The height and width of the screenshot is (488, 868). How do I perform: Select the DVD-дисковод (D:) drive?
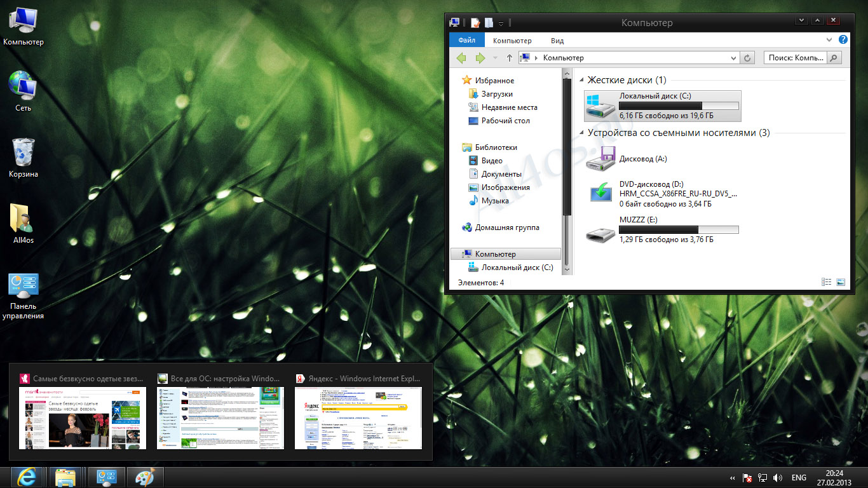pos(661,193)
